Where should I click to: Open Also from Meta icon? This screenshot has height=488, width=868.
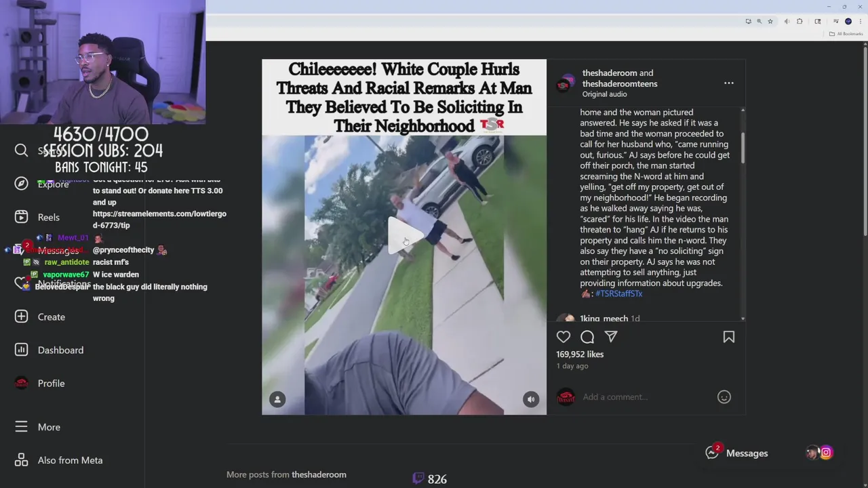coord(22,460)
